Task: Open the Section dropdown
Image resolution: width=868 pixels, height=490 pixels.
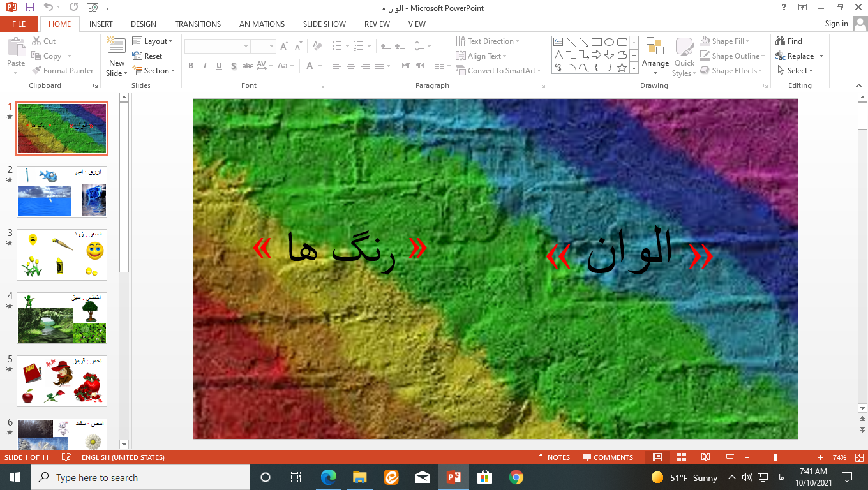Action: click(x=153, y=71)
